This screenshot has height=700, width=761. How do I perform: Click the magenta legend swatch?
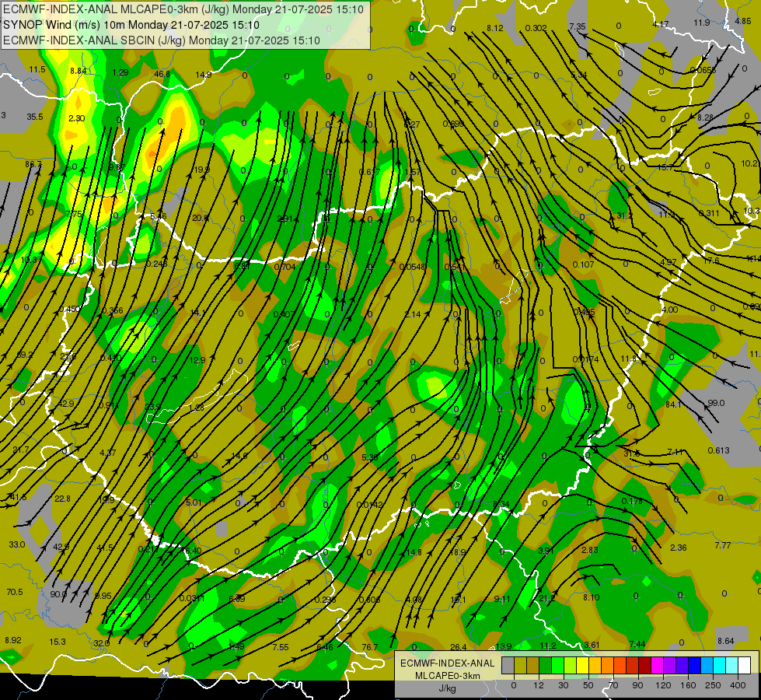(x=657, y=665)
